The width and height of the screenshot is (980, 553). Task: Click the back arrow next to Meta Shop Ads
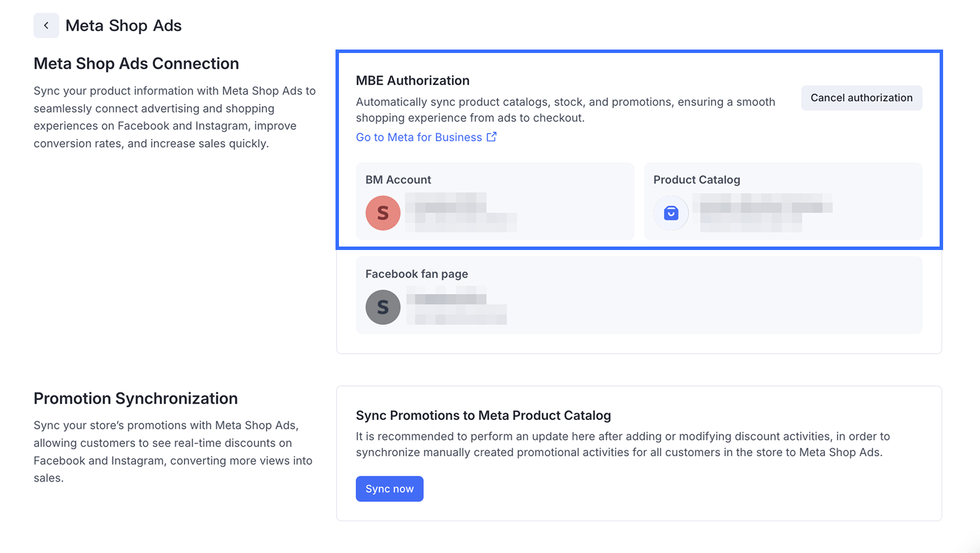46,25
